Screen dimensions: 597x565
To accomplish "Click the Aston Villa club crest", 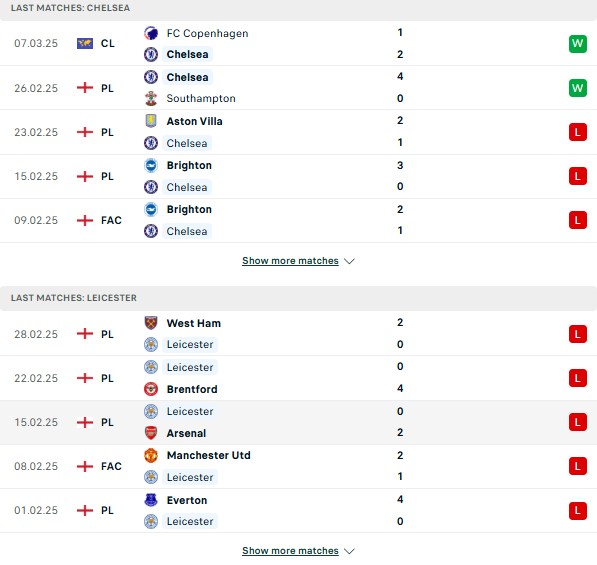I will 151,121.
